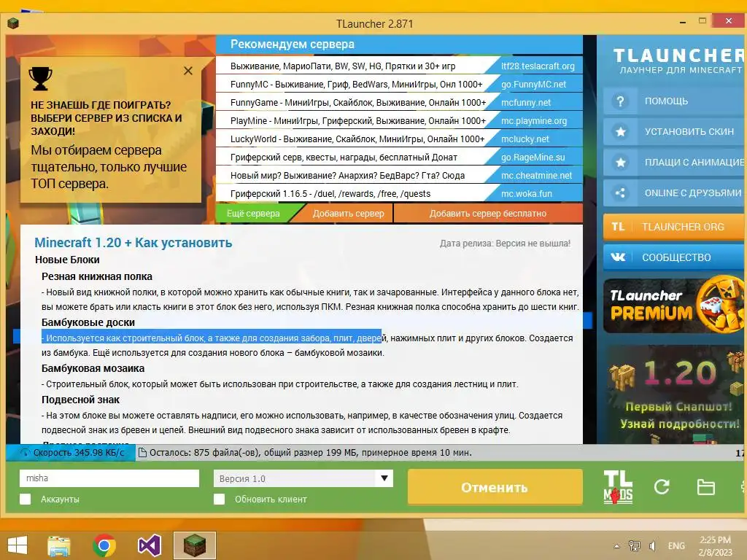
Task: Open Плащи с анимацией menu item
Action: [x=675, y=163]
